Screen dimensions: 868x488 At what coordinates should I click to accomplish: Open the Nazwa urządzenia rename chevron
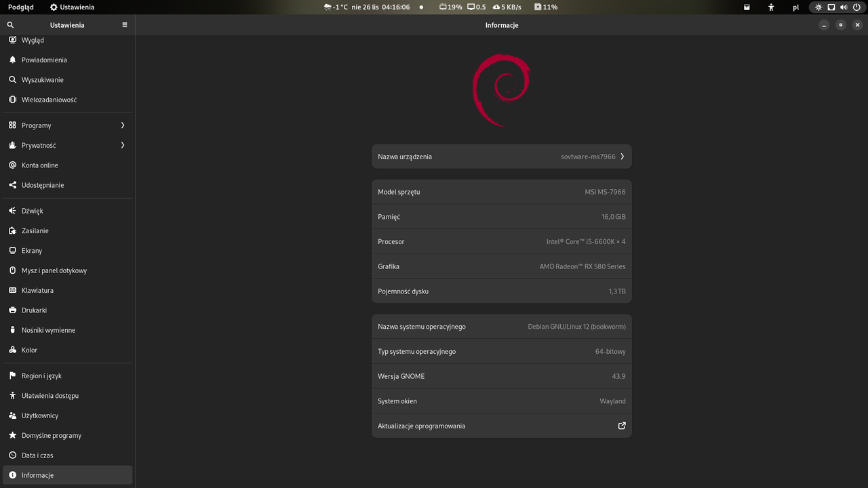(622, 157)
